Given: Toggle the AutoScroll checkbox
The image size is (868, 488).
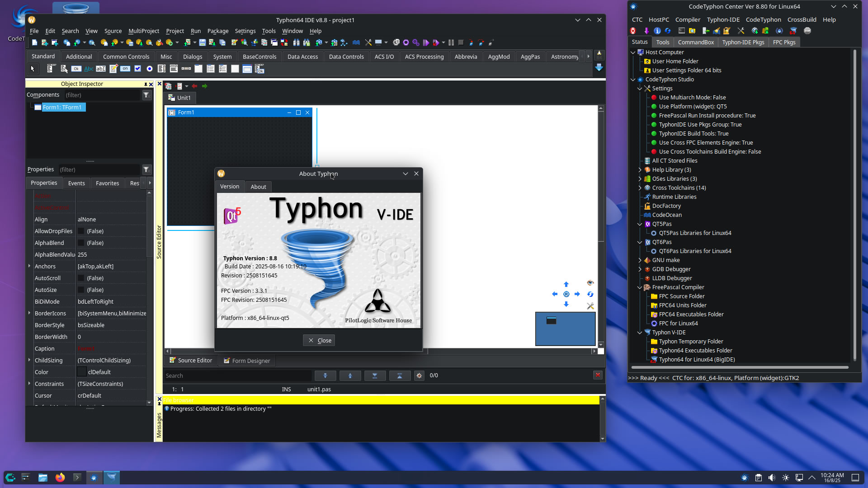Looking at the screenshot, I should [x=81, y=278].
